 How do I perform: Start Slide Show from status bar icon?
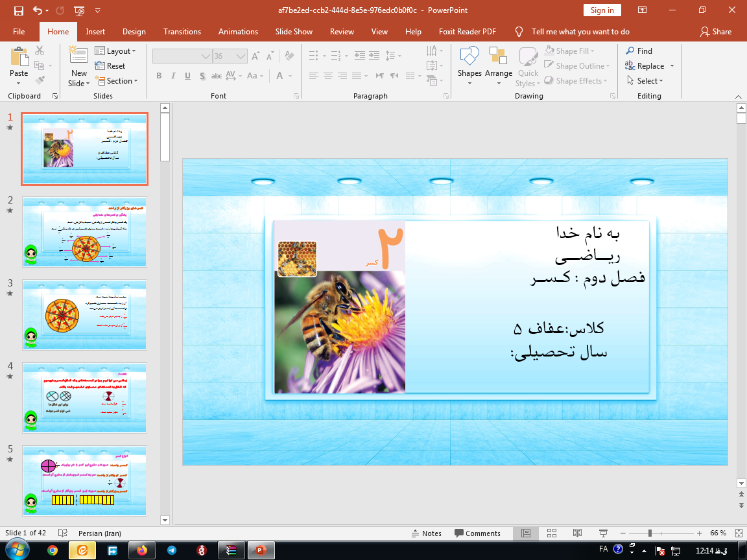click(x=602, y=533)
